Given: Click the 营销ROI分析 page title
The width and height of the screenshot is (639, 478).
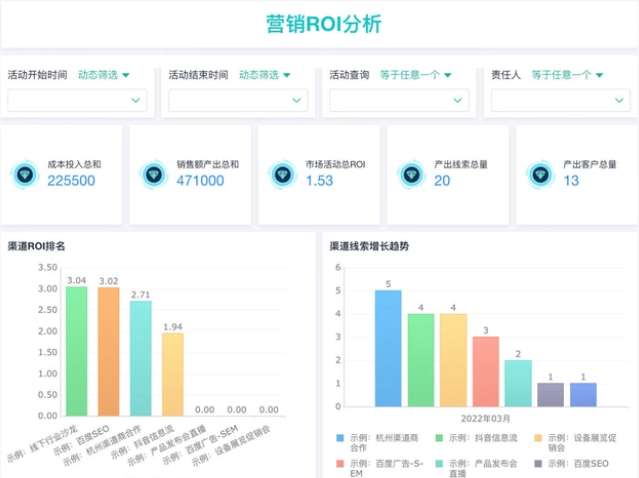Looking at the screenshot, I should tap(324, 24).
